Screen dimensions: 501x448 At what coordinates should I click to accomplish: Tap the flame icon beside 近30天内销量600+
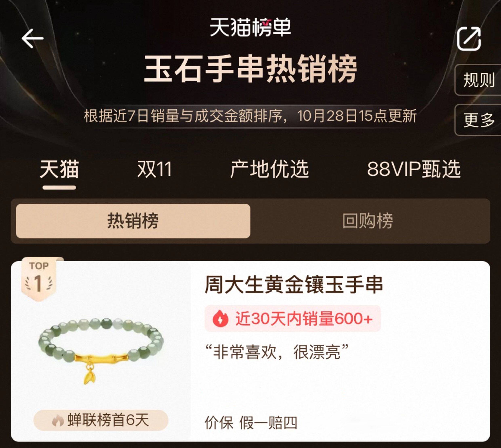[x=221, y=319]
